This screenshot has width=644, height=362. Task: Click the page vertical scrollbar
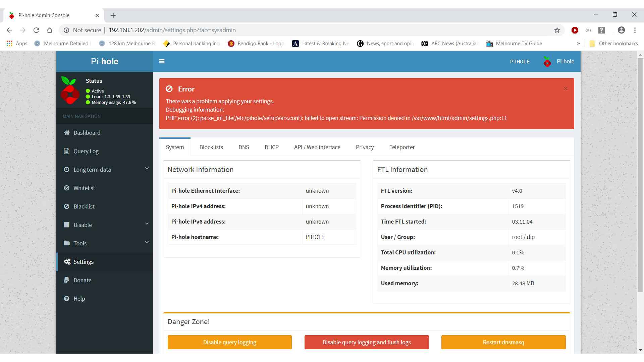(640, 174)
